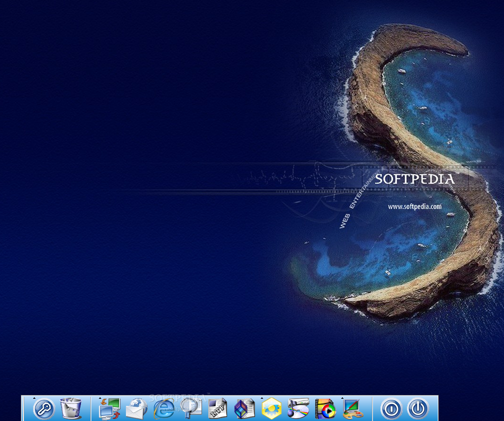This screenshot has width=504, height=421.
Task: Expand the small arrow above network icon
Action: coord(100,398)
